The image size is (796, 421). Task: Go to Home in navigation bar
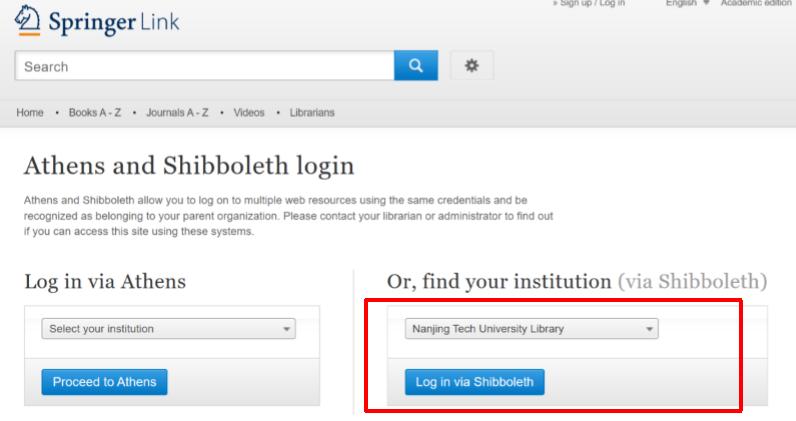30,113
